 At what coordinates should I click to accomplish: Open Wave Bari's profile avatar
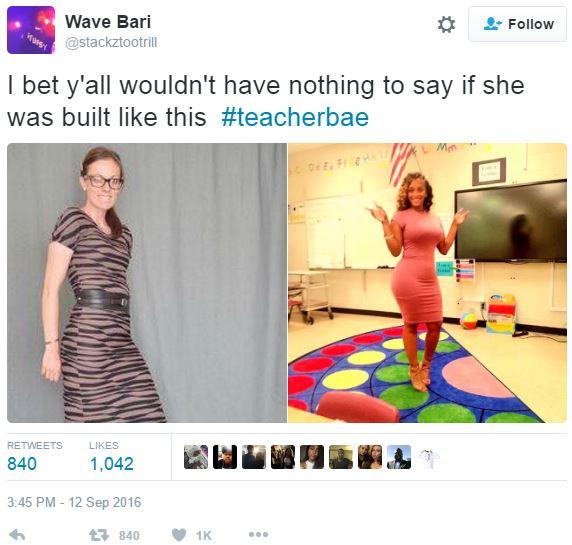[x=31, y=30]
